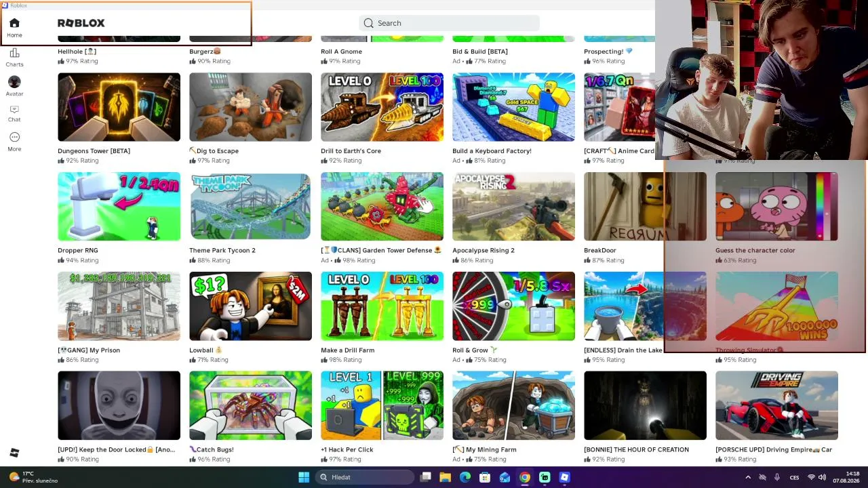Open the Windows Start menu
This screenshot has width=868, height=488.
304,477
